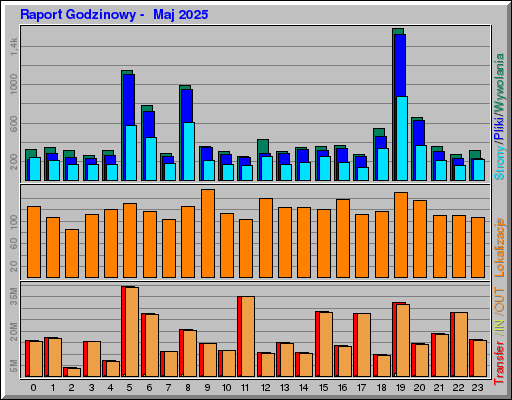Click hour label '10' on x-axis
The image size is (512, 400).
[x=226, y=388]
